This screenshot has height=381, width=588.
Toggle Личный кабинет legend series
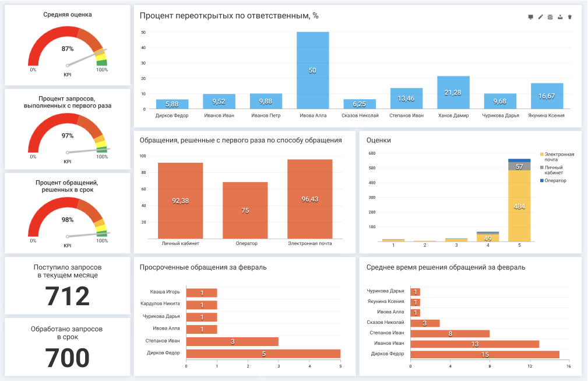click(x=552, y=170)
